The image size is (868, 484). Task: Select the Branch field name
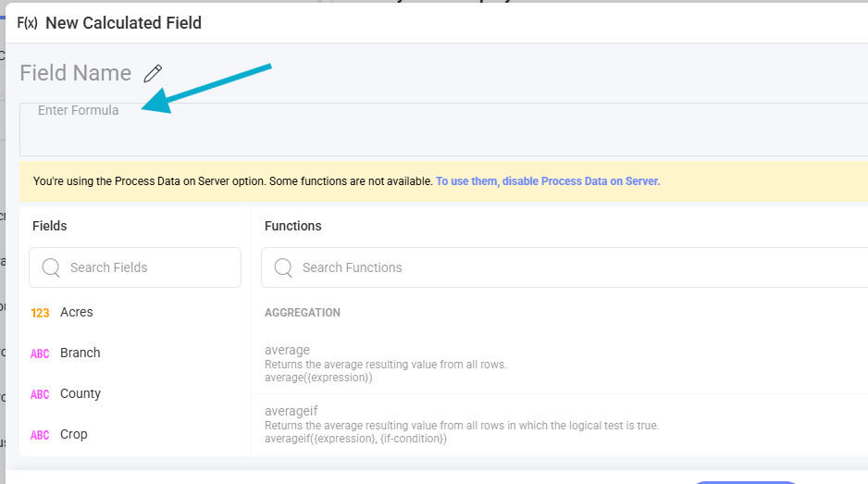pos(81,353)
